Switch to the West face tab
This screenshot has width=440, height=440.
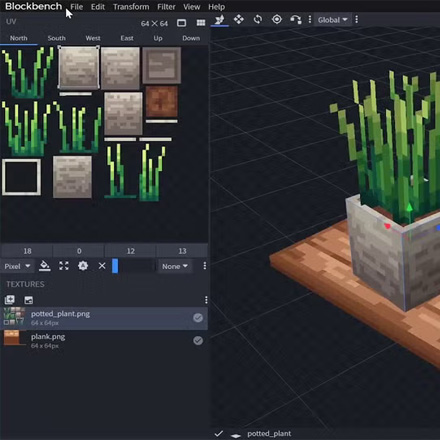click(93, 38)
